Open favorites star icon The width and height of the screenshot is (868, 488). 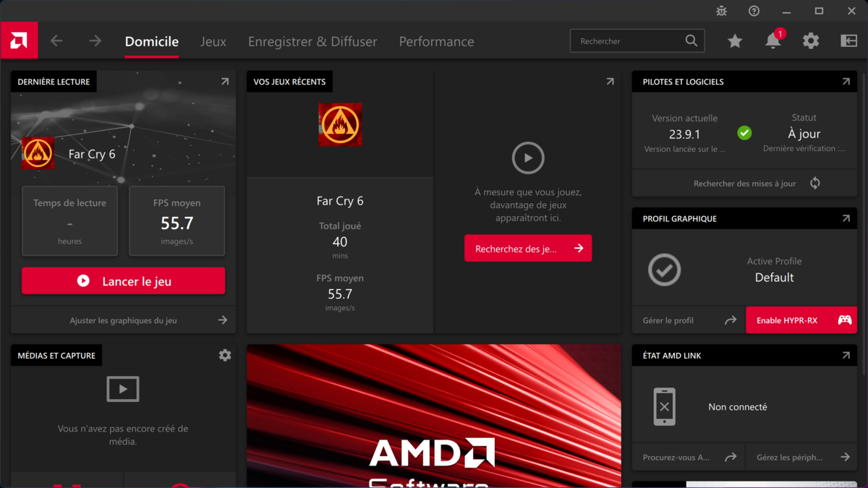click(x=735, y=41)
